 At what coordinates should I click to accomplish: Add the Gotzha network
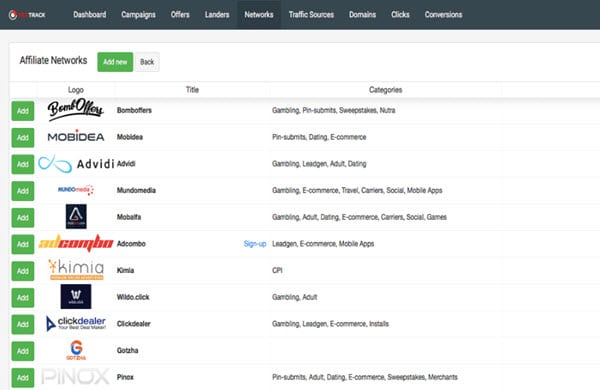(23, 351)
